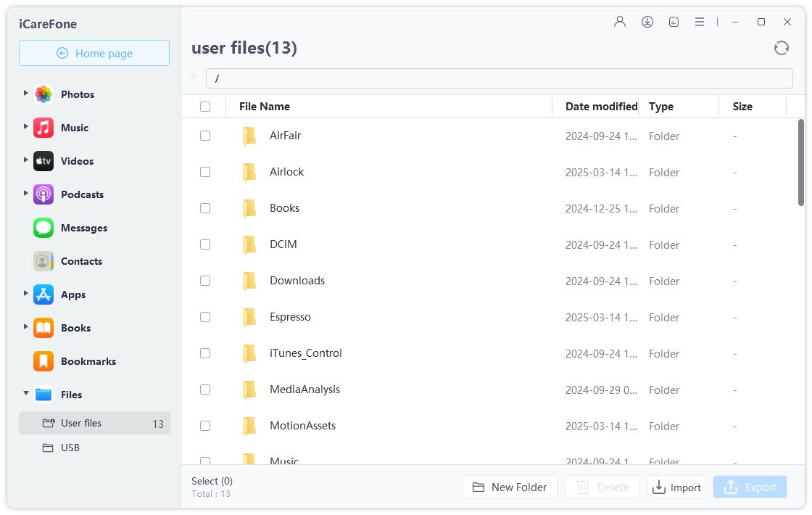Sort by Size column header

point(742,106)
